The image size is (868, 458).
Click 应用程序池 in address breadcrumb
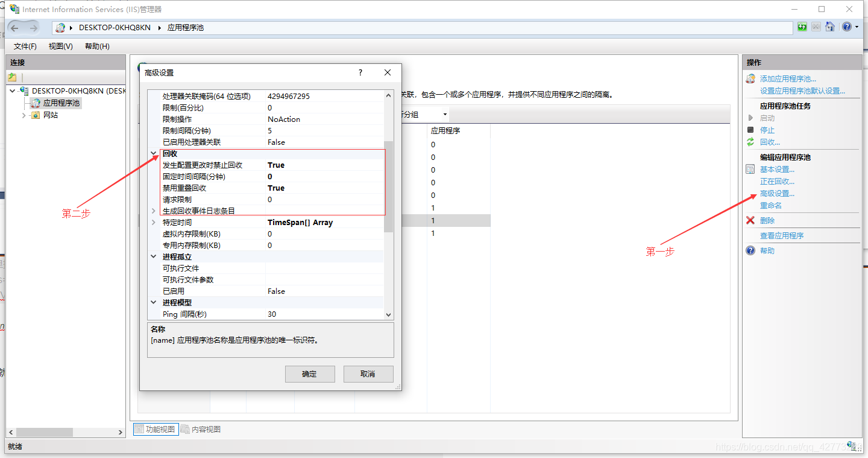point(186,28)
